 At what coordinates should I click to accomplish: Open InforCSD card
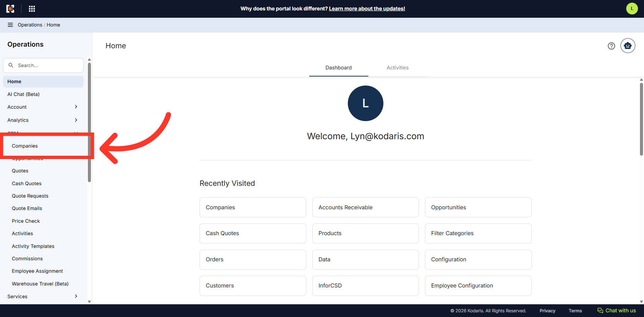[366, 286]
